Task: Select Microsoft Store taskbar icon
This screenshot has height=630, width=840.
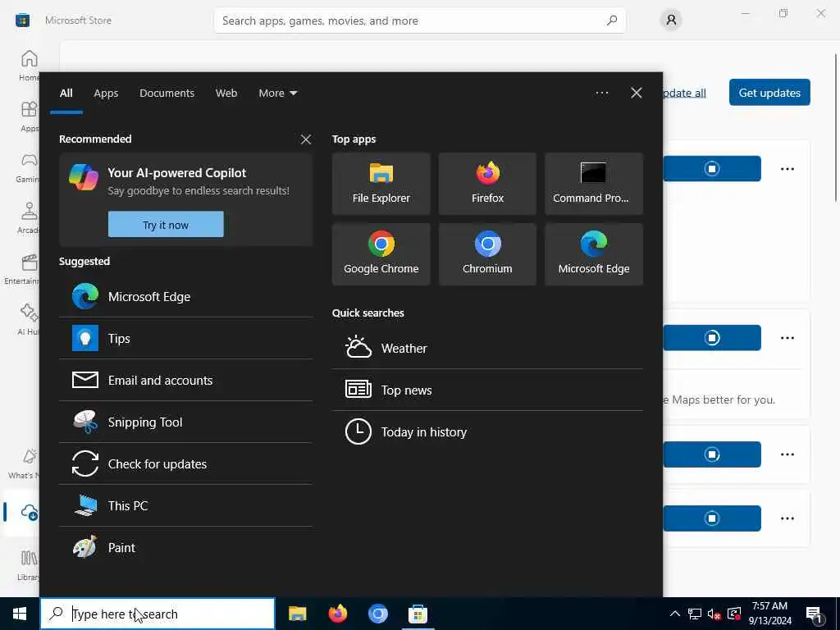Action: coord(418,614)
